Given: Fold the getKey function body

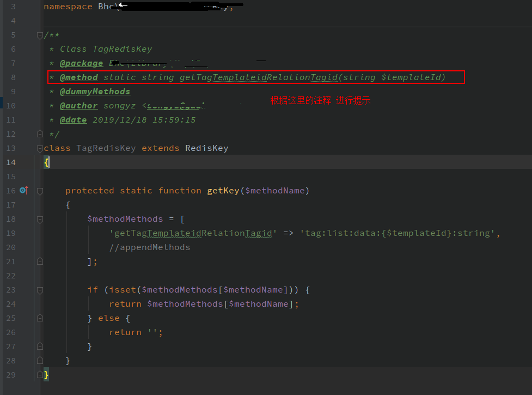Looking at the screenshot, I should point(40,191).
